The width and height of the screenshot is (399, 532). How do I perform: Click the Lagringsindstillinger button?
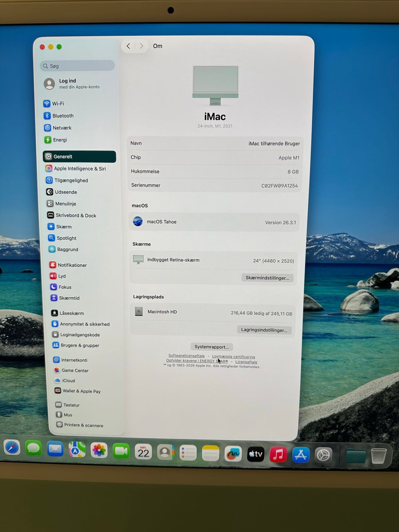click(x=264, y=330)
